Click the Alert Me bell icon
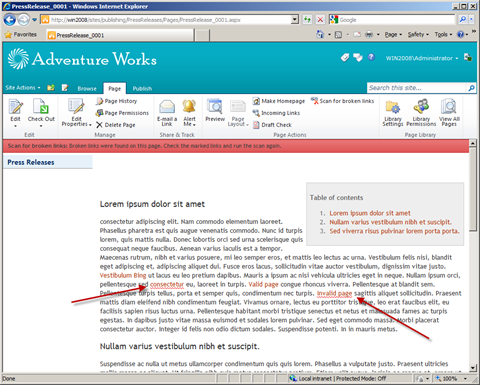The height and width of the screenshot is (385, 480). 189,107
